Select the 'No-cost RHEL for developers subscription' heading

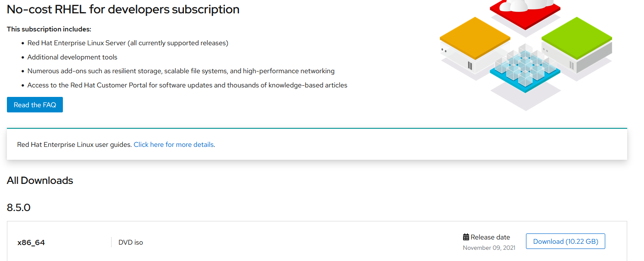[x=123, y=9]
